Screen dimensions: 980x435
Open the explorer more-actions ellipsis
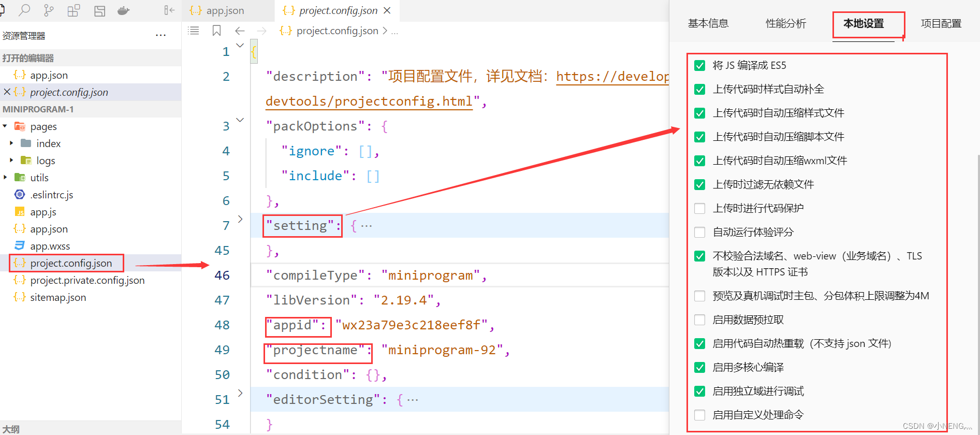coord(160,35)
